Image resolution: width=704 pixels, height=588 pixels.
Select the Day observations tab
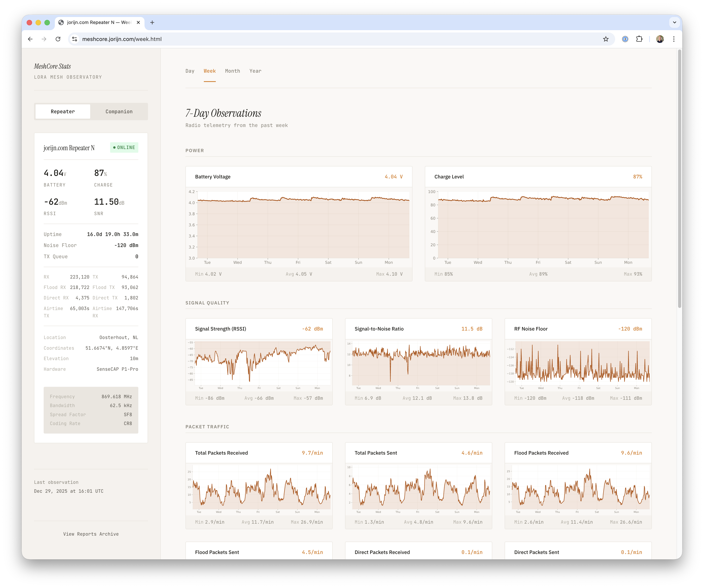[190, 71]
